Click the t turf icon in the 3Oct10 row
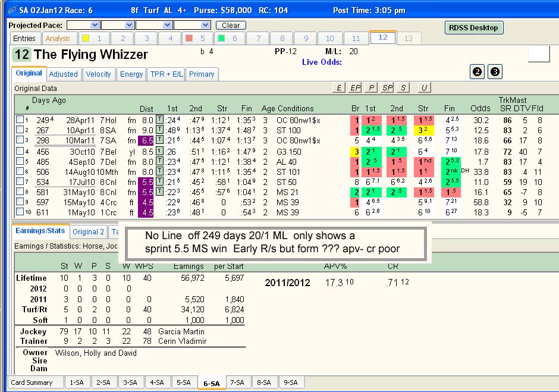Image resolution: width=559 pixels, height=392 pixels. (x=160, y=151)
